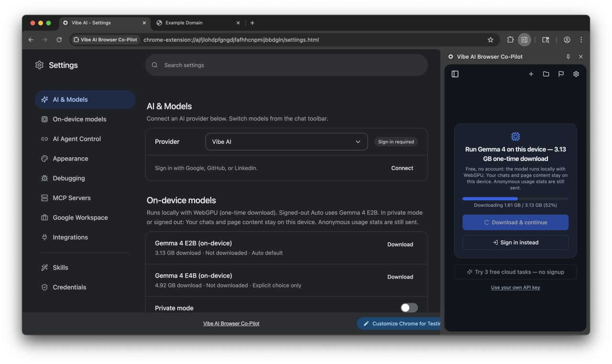Enable the Private mode switch

[x=409, y=308]
